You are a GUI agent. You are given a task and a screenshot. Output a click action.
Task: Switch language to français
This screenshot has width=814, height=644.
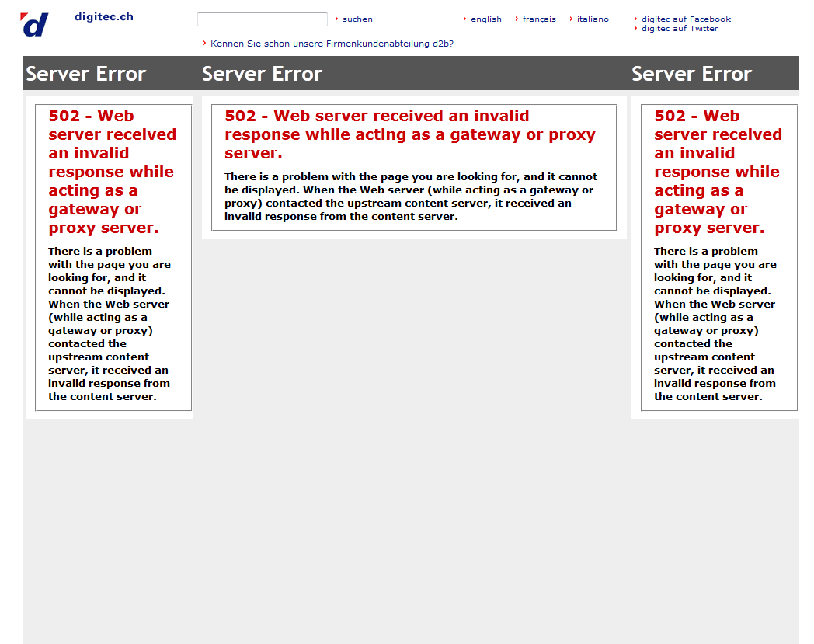point(539,19)
